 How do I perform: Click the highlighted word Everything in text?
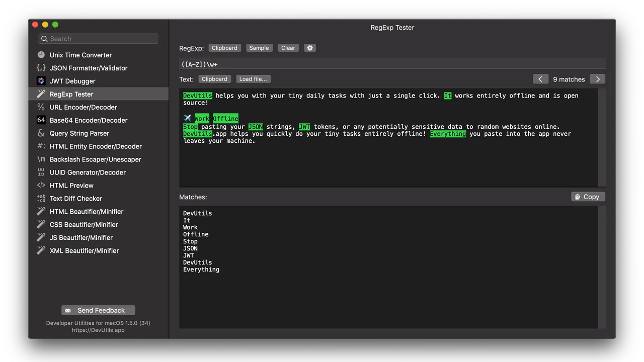tap(448, 134)
